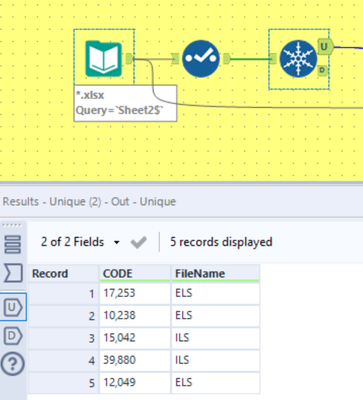Screen dimensions: 363x400
Task: Click the Select tool output anchor
Action: (x=226, y=59)
